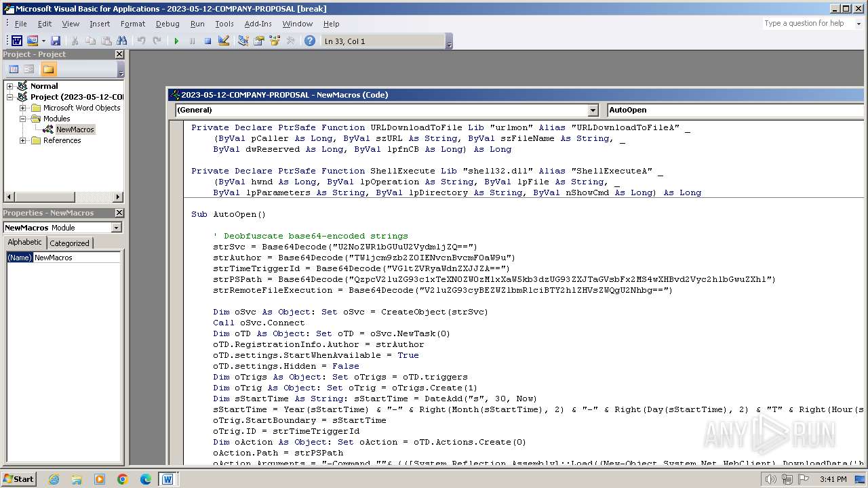Click the Undo arrow icon
The height and width of the screenshot is (488, 868).
coord(141,41)
